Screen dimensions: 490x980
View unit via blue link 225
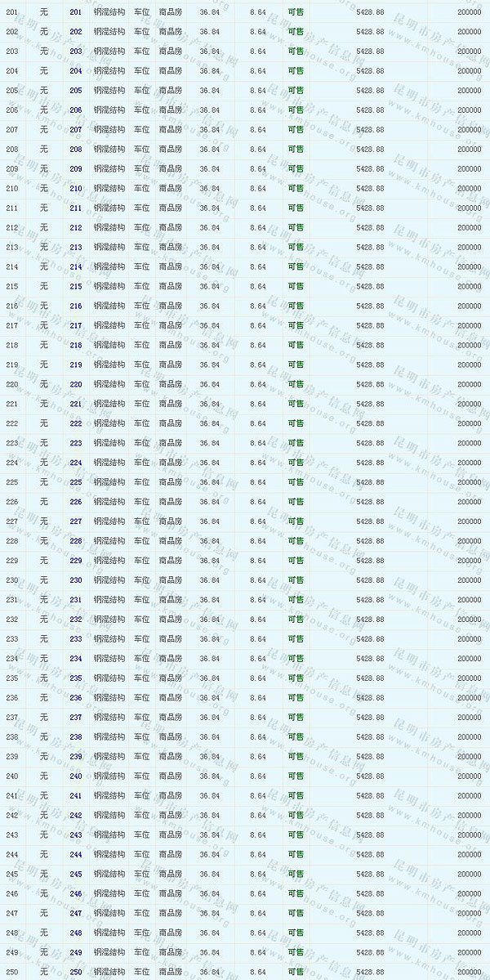click(x=76, y=482)
